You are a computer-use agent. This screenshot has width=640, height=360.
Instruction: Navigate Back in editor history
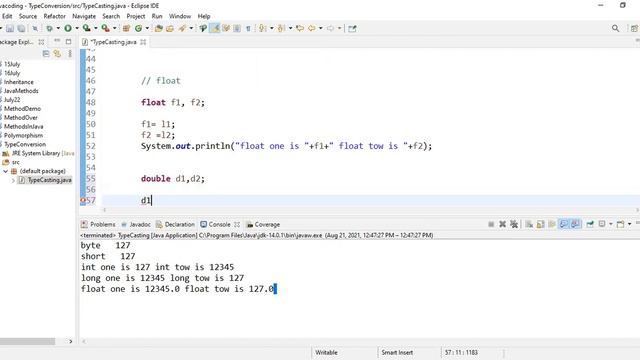coord(312,29)
